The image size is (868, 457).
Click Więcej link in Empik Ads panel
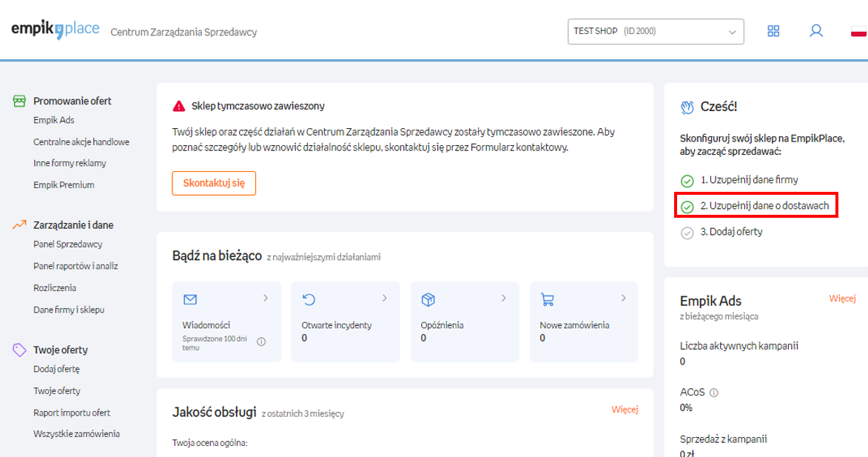[x=842, y=298]
